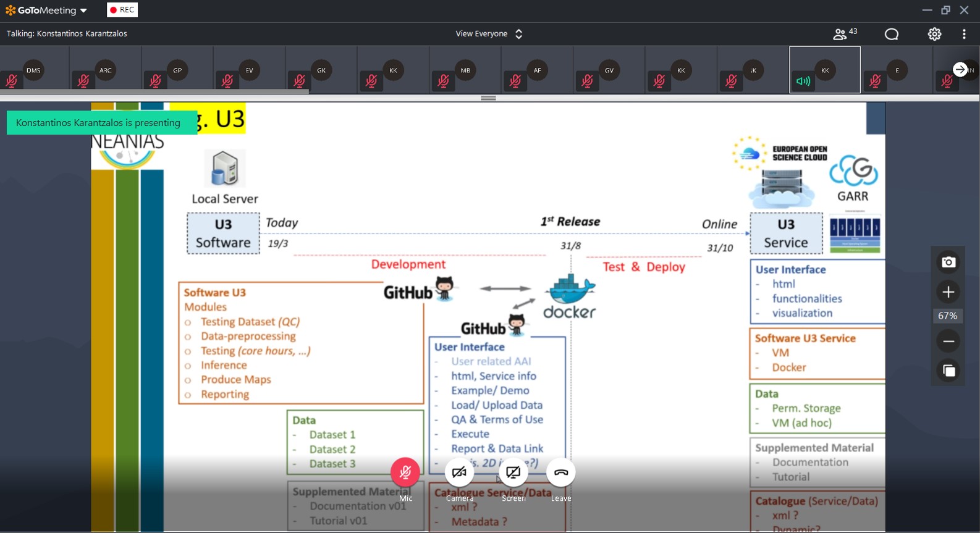Click the muted mic icon on AF tile
Viewport: 980px width, 533px height.
(515, 80)
